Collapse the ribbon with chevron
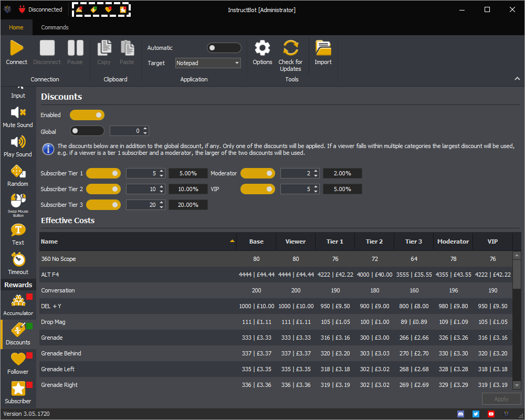This screenshot has width=525, height=420. pos(517,78)
